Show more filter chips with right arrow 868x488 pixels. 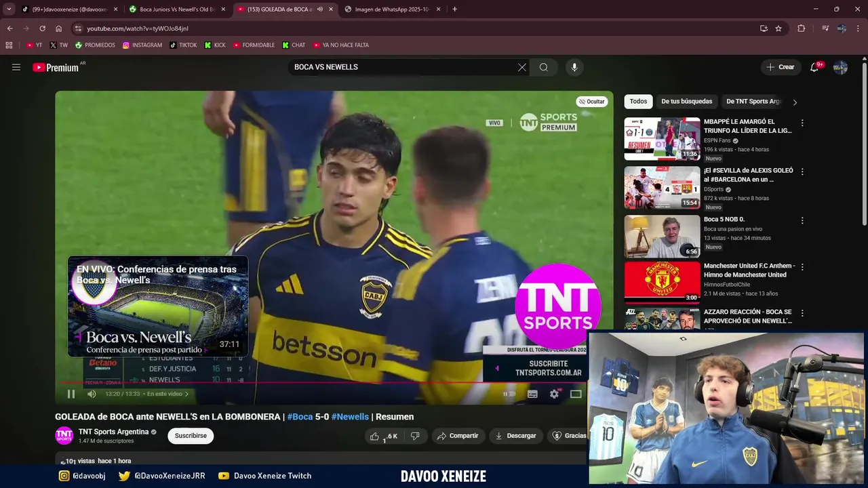point(795,102)
